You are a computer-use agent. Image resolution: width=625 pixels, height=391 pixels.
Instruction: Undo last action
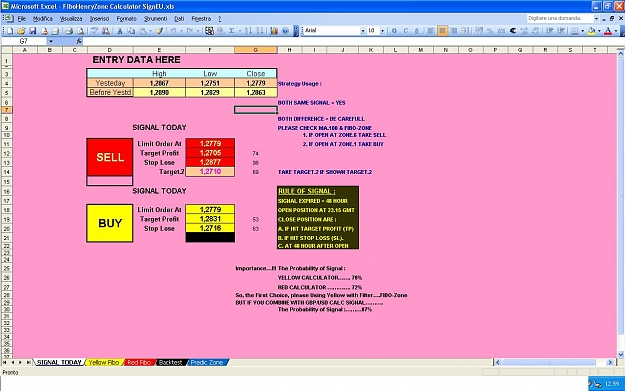[x=173, y=31]
